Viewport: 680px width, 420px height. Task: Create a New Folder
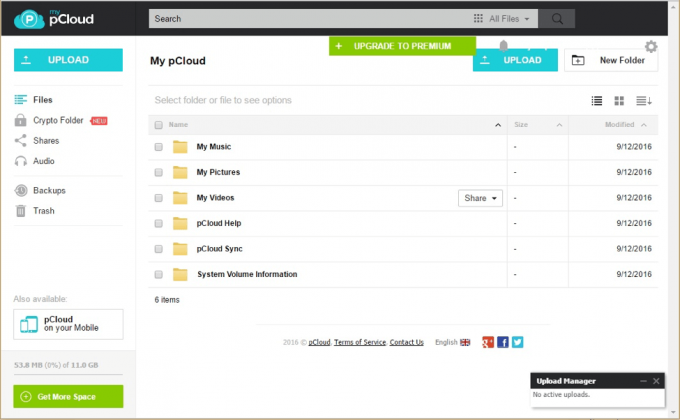(x=611, y=60)
